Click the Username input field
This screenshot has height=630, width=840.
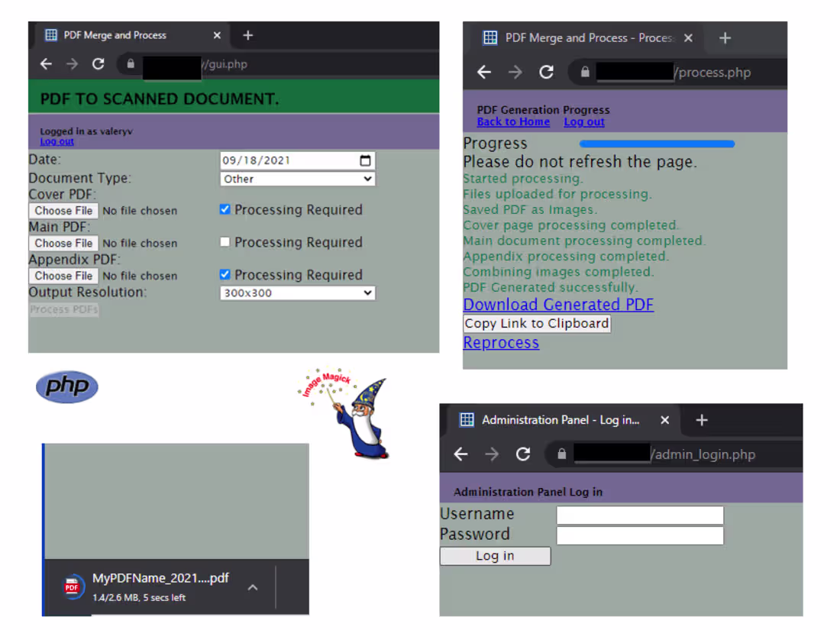click(639, 515)
